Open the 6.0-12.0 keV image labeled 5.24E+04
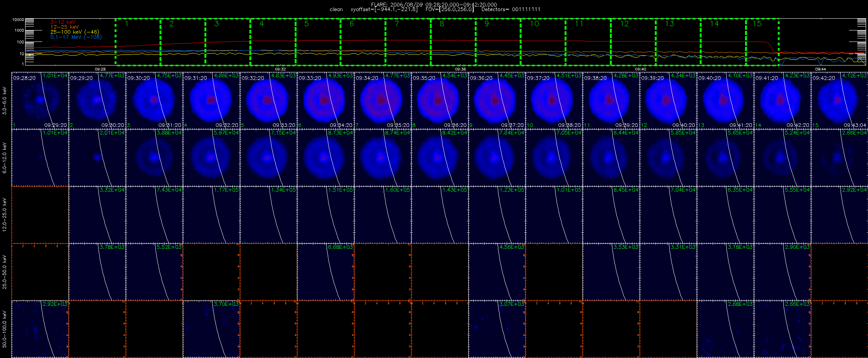 [783, 158]
